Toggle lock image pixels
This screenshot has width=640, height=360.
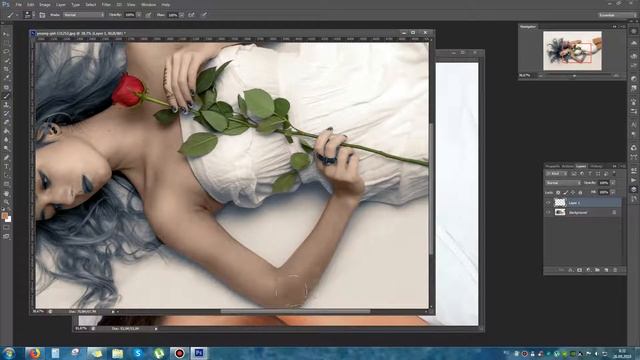coord(566,193)
